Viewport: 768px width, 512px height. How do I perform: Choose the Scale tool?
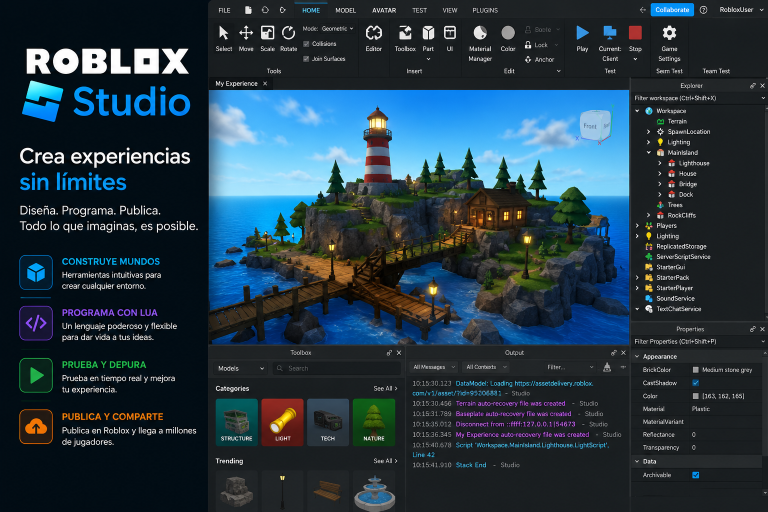[x=267, y=38]
